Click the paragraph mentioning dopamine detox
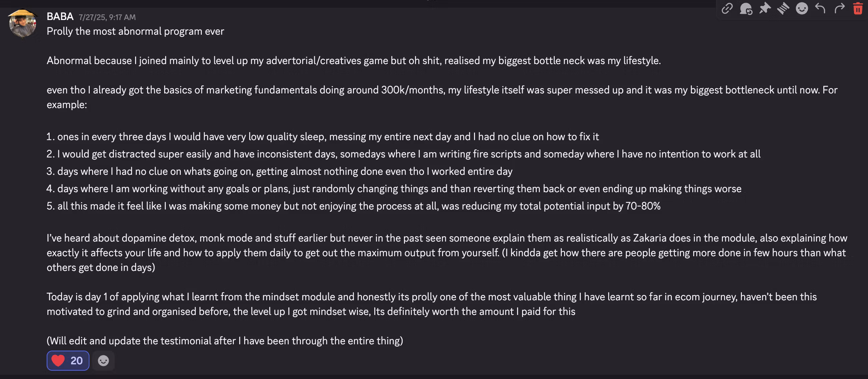 [x=446, y=253]
